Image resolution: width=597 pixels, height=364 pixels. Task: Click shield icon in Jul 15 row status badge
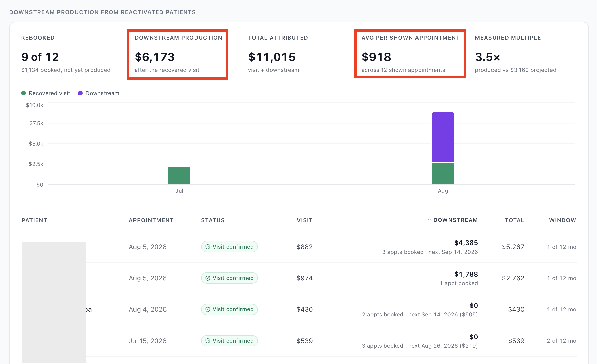(208, 341)
